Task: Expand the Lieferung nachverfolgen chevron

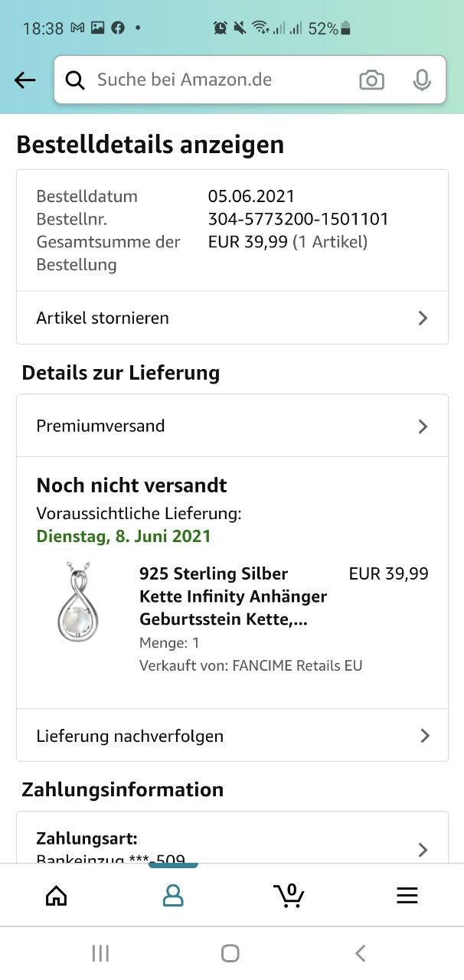Action: (425, 736)
